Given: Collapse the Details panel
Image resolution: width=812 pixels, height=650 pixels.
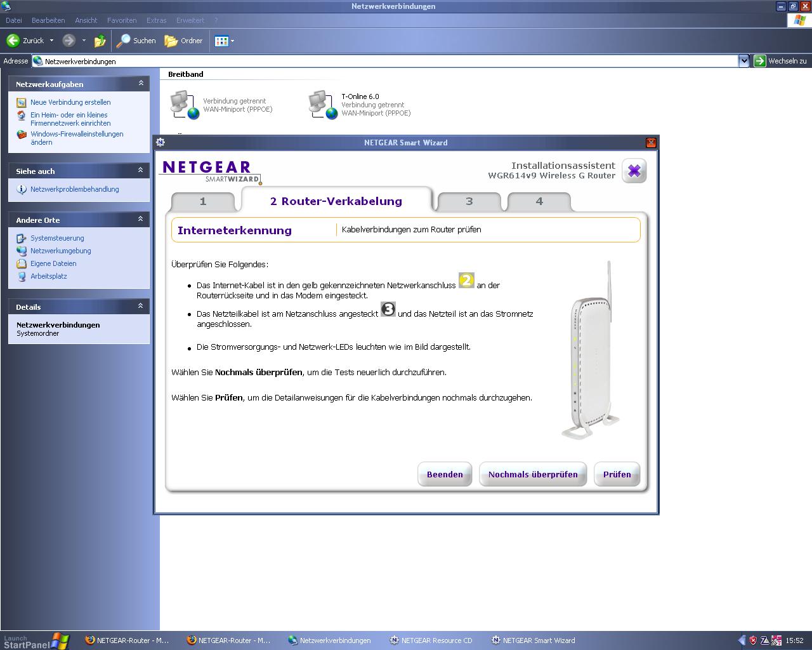Looking at the screenshot, I should [x=141, y=306].
